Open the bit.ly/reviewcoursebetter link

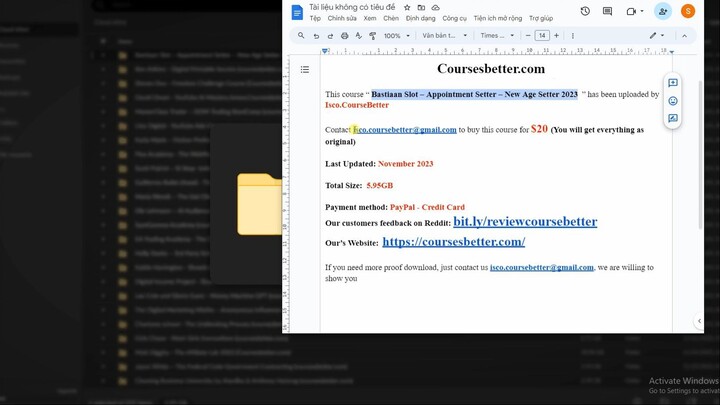(x=525, y=221)
